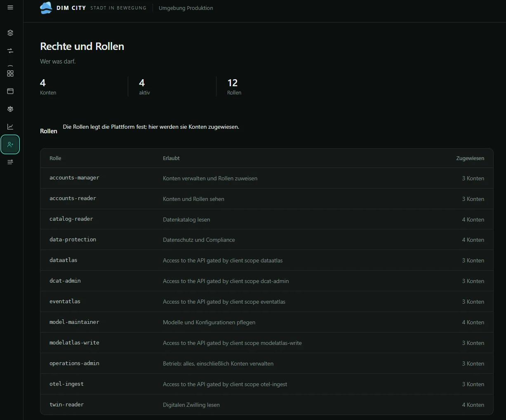
Task: Click the Erlaubt column header
Action: (171, 158)
